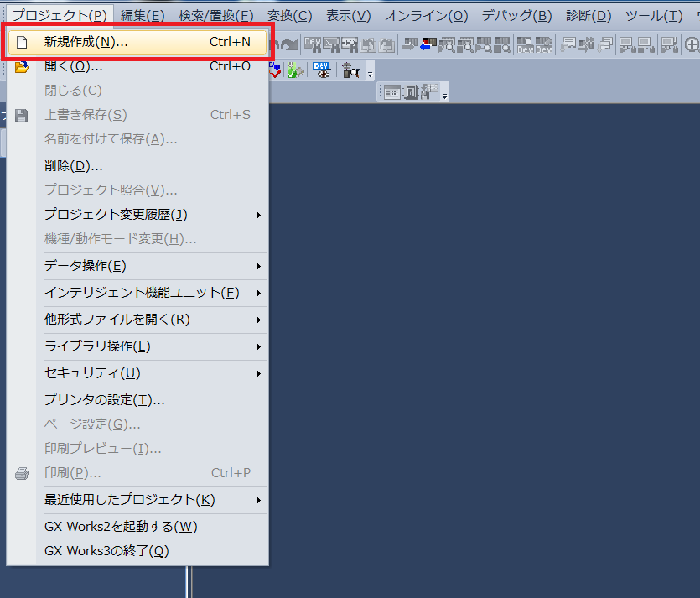The image size is (700, 598).
Task: Click the monitor icon left of zoom
Action: click(x=670, y=44)
